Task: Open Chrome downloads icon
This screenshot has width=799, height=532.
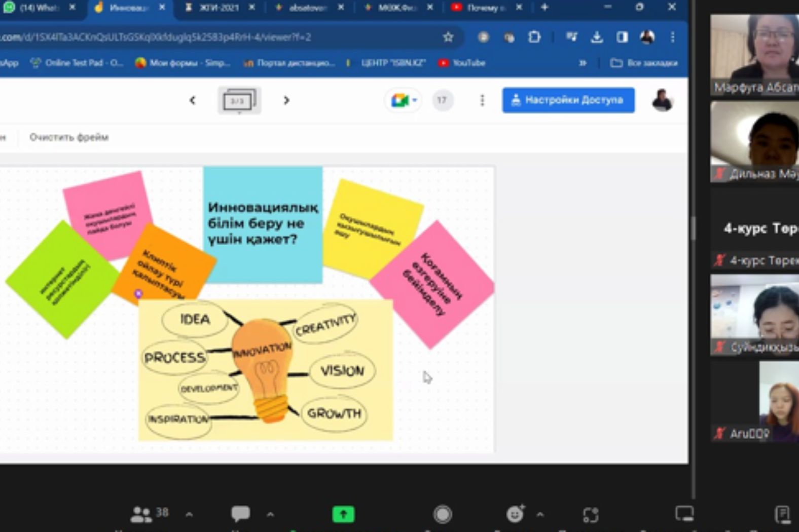Action: point(597,37)
